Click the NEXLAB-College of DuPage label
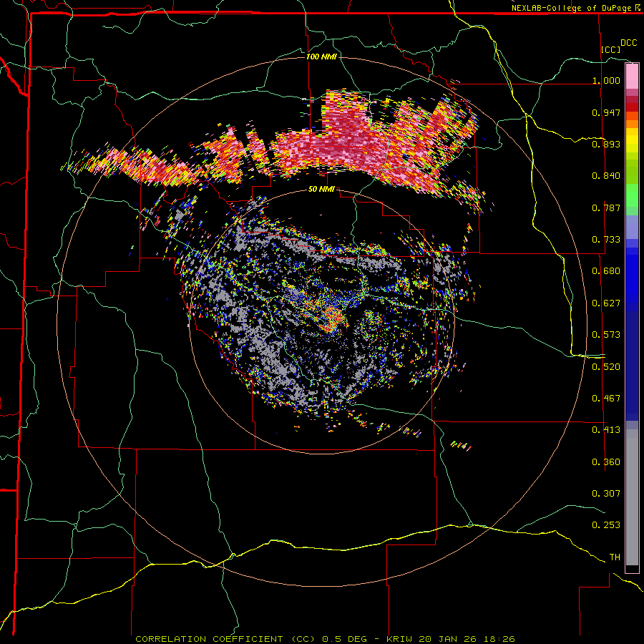Screen dimensions: 644x644 [571, 8]
